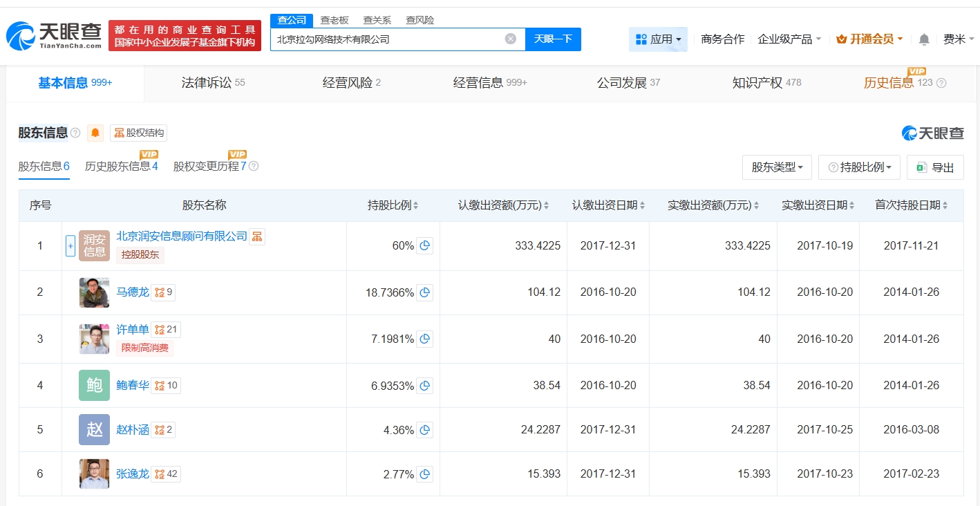The image size is (980, 506).
Task: Select the 查公司 search tab
Action: 292,20
